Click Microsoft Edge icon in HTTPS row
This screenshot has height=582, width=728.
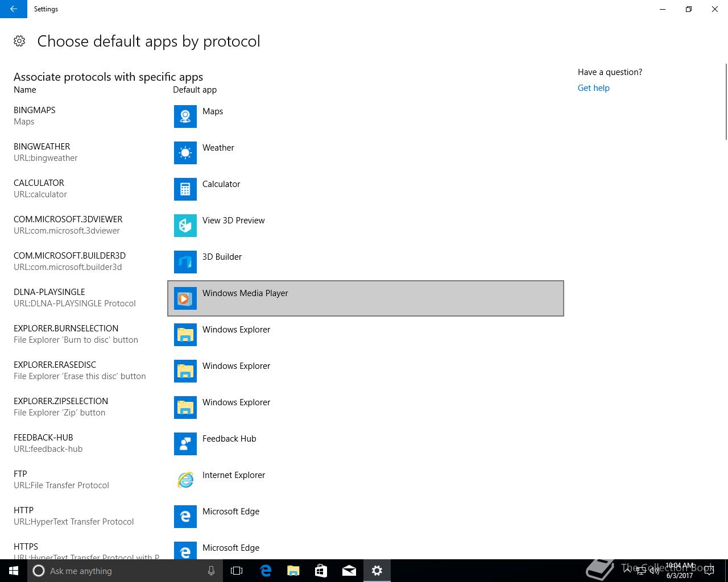[x=185, y=550]
